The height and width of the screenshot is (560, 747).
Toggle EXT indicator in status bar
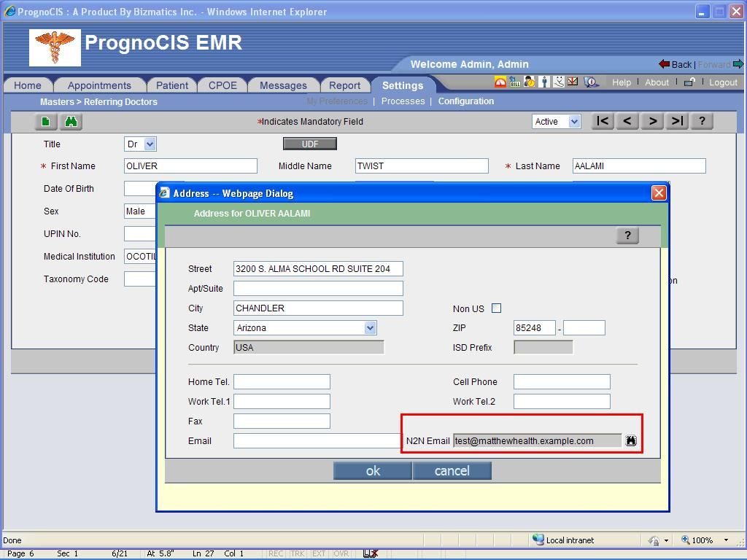(x=319, y=553)
